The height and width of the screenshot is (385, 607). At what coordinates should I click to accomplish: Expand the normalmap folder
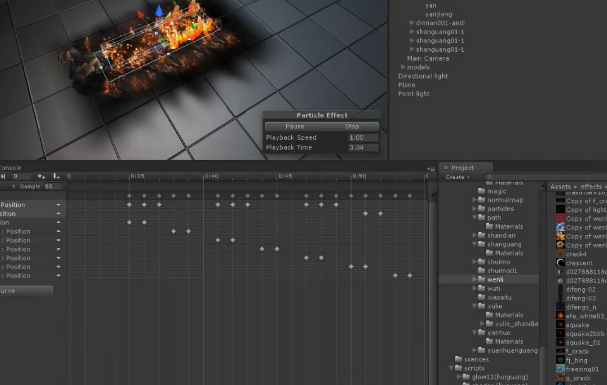[474, 200]
